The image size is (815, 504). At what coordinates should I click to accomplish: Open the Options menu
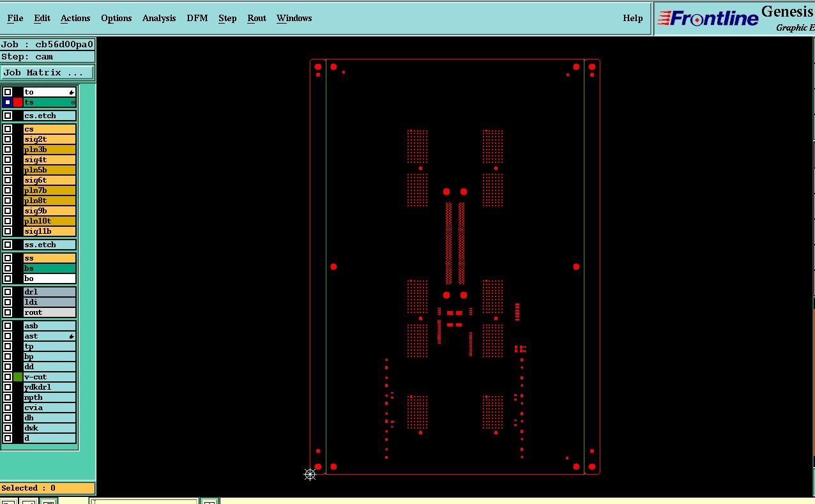pyautogui.click(x=116, y=18)
